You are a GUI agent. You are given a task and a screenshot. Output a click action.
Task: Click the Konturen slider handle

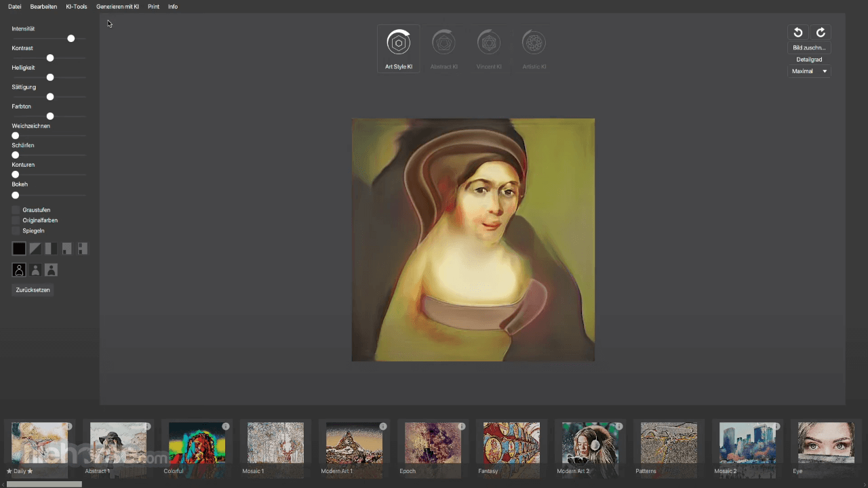(16, 175)
